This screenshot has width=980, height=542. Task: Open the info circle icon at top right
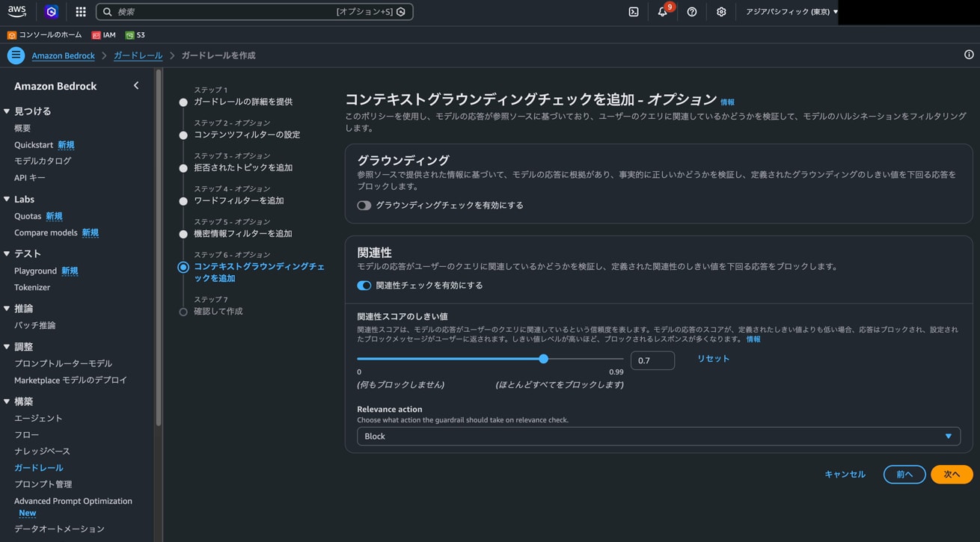969,55
